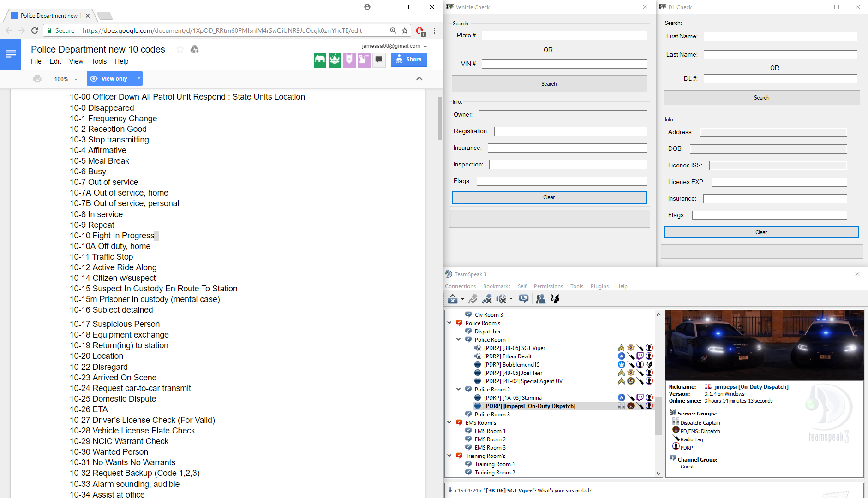Open the jamessa08@gmail.com account dropdown
The width and height of the screenshot is (868, 498).
(x=395, y=46)
